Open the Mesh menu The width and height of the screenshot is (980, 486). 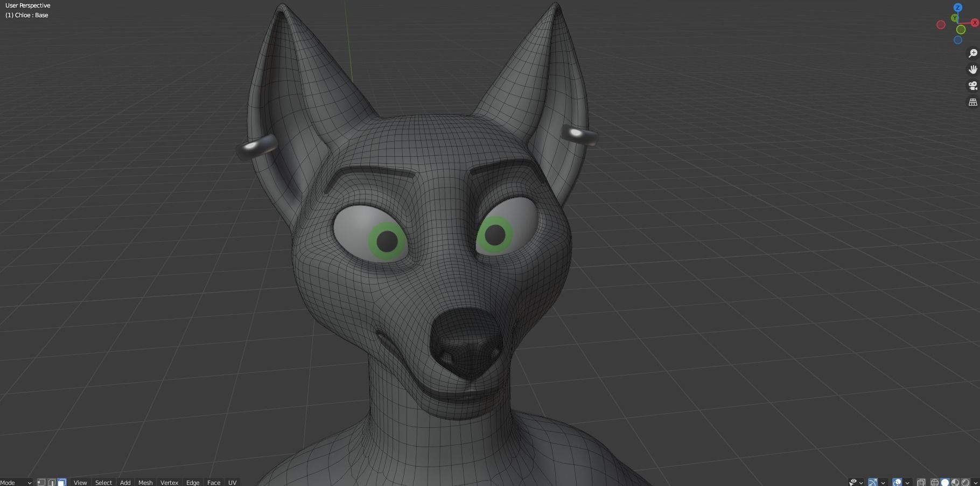point(145,482)
